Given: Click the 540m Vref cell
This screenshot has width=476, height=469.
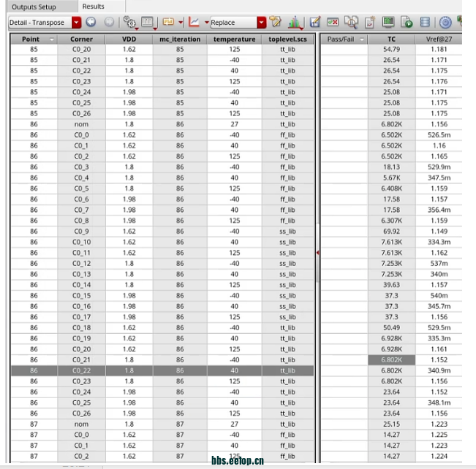Looking at the screenshot, I should pyautogui.click(x=439, y=295).
